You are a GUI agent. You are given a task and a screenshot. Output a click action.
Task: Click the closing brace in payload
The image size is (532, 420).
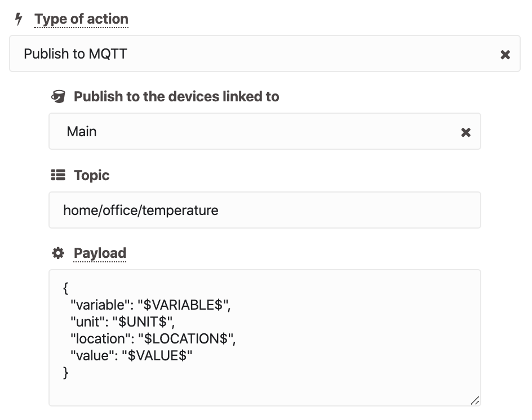(x=66, y=373)
